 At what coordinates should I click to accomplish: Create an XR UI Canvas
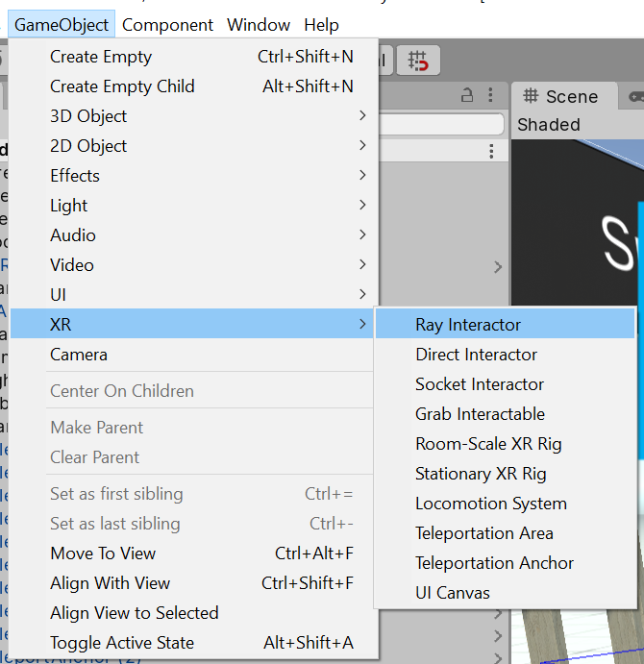[505, 593]
